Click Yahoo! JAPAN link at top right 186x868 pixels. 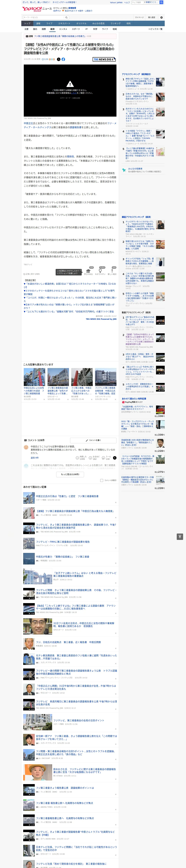point(116,2)
